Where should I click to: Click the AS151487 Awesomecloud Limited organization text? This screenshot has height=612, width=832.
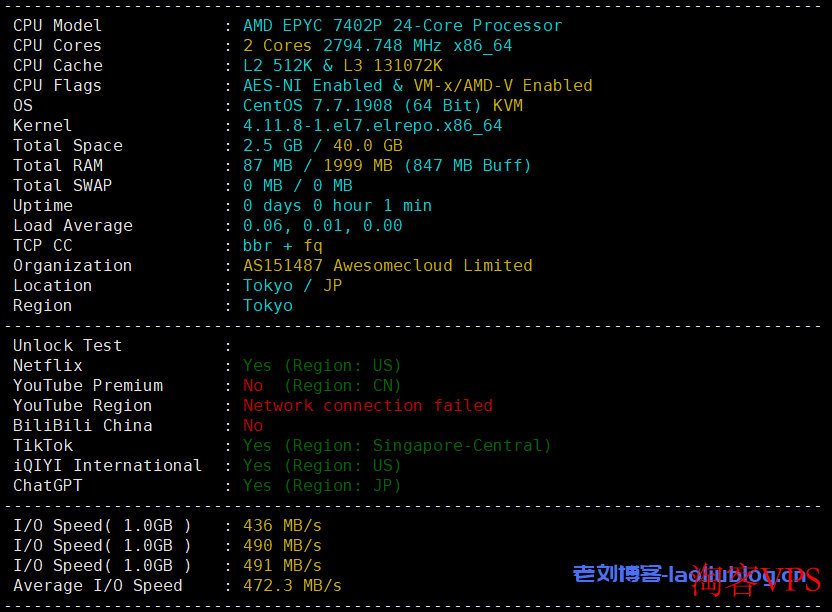tap(387, 265)
